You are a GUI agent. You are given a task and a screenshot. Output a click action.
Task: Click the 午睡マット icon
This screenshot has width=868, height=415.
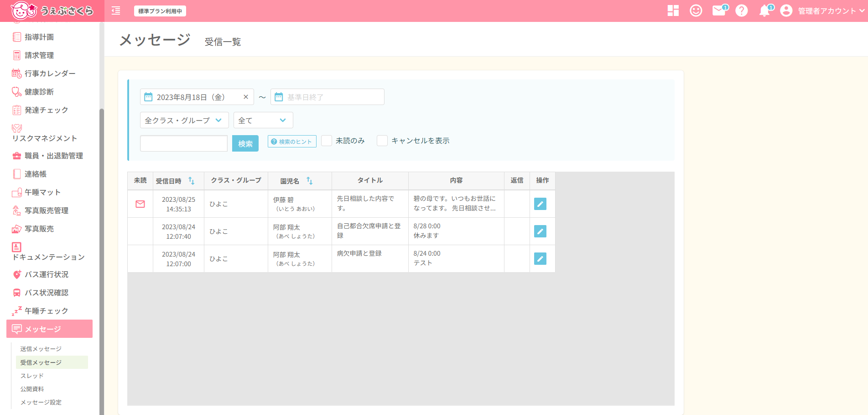(17, 192)
